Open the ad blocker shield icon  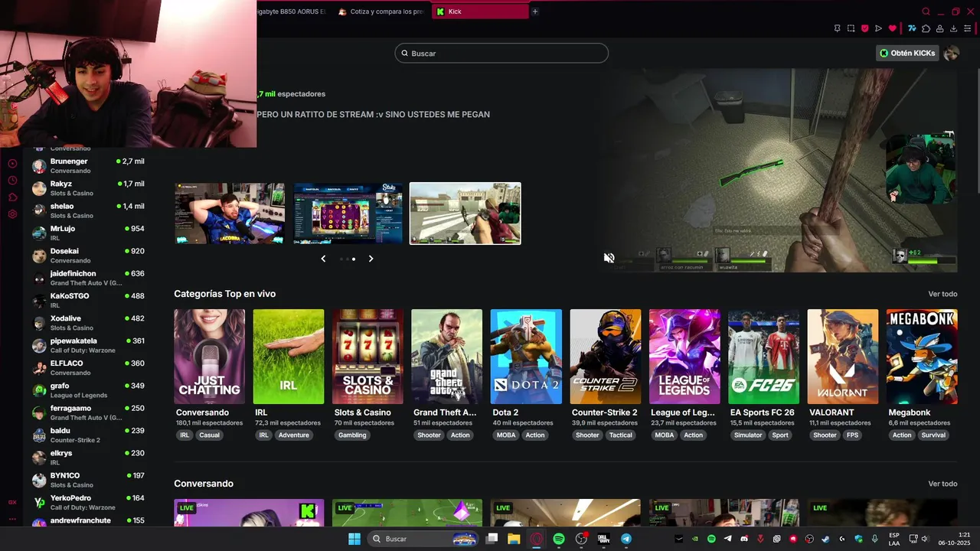(864, 28)
